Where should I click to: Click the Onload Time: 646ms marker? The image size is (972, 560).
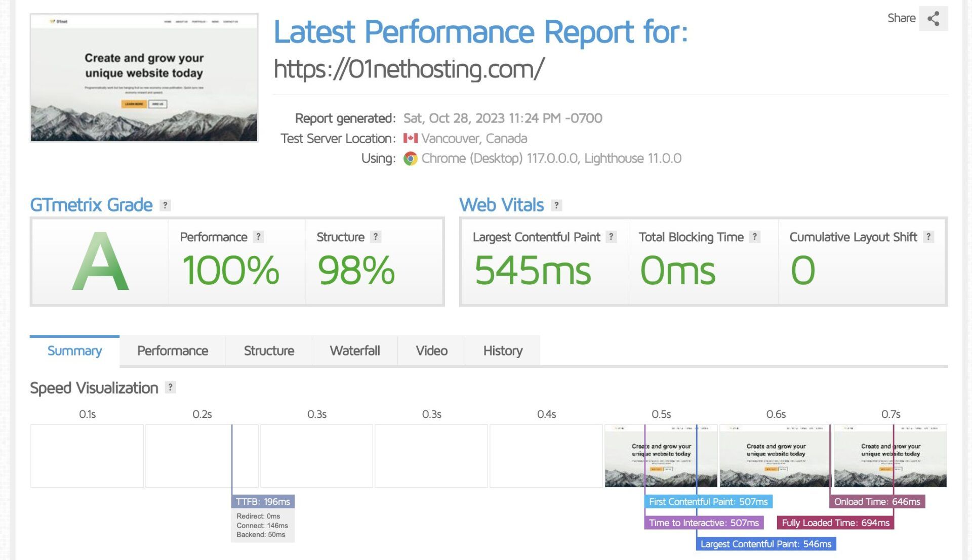click(x=877, y=502)
